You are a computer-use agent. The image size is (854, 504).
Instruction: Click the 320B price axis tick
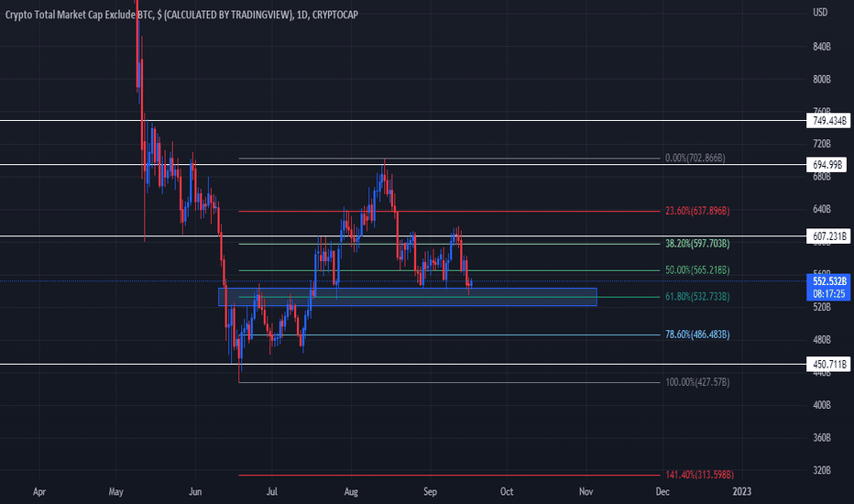pos(822,470)
